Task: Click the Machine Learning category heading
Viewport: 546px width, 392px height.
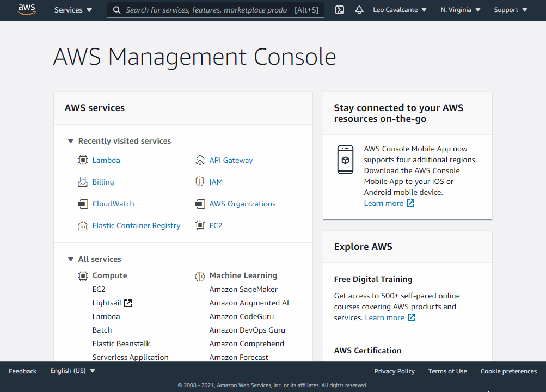Action: 243,275
